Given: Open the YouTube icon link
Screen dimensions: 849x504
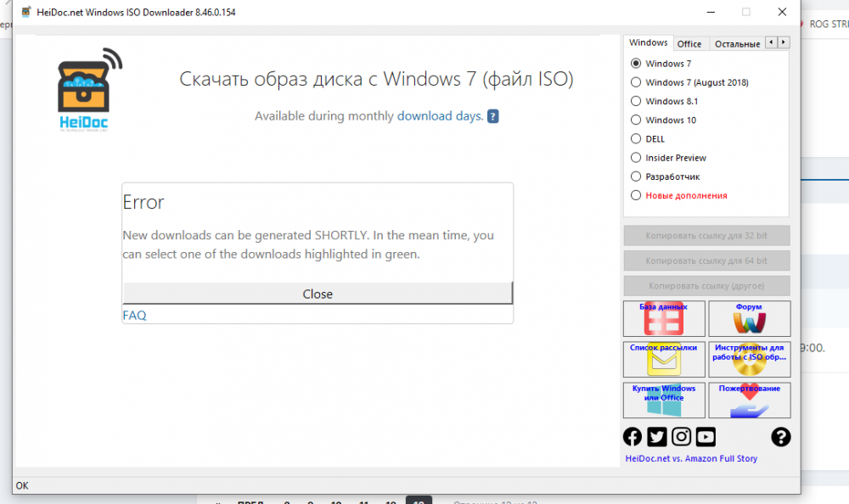Looking at the screenshot, I should [706, 437].
